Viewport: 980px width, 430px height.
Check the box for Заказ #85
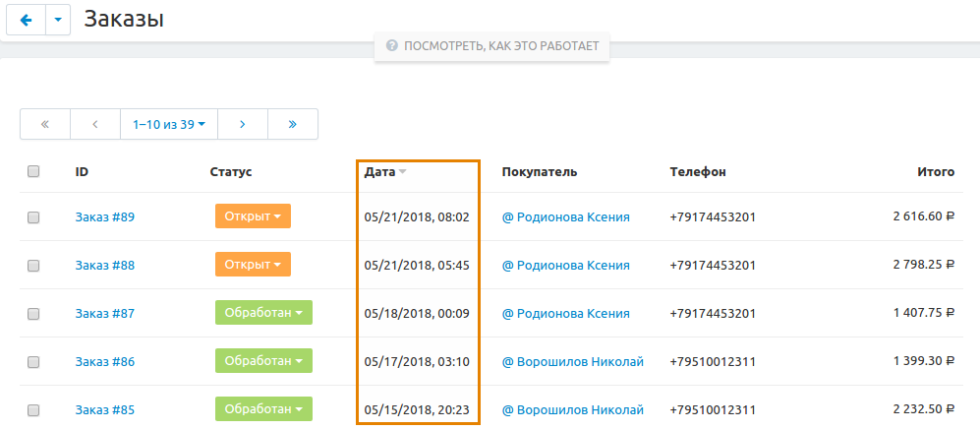(x=33, y=409)
